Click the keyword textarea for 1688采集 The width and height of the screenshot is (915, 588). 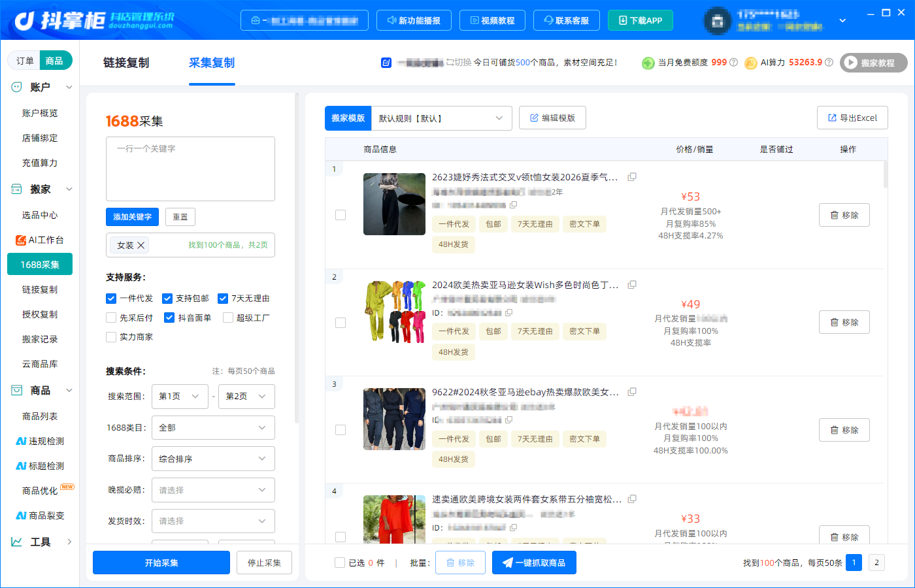(190, 169)
